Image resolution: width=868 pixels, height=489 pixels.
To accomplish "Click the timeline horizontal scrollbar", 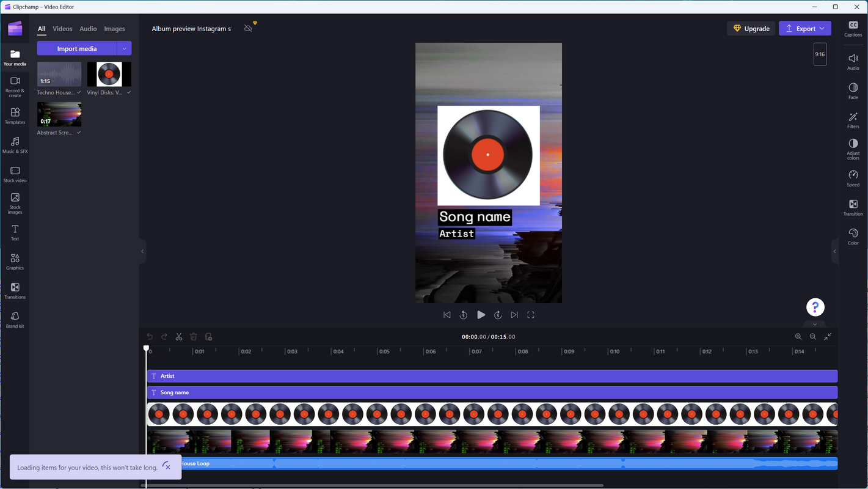I will pos(373,486).
